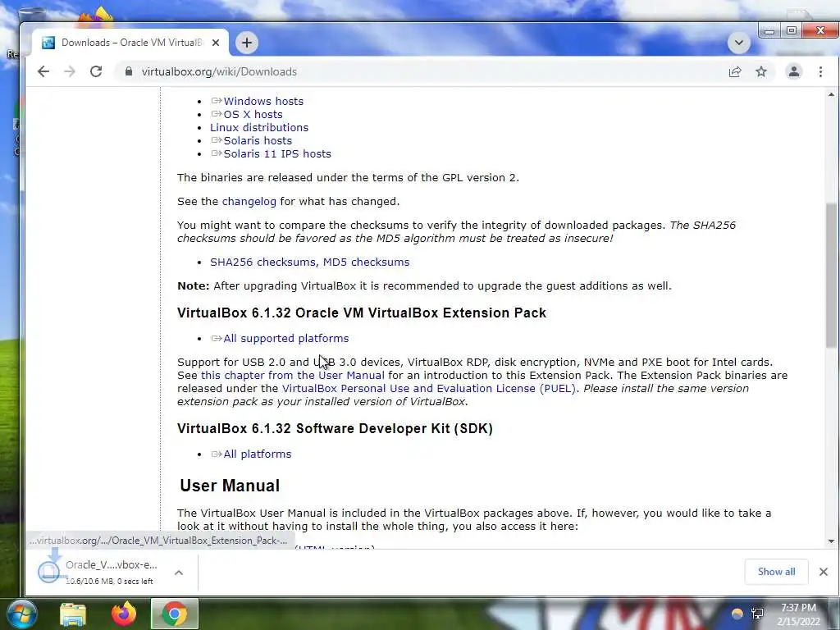Click the VirtualBox 6.1.32 Extension Pack heading
Screen dimensions: 840x630
pyautogui.click(x=362, y=313)
